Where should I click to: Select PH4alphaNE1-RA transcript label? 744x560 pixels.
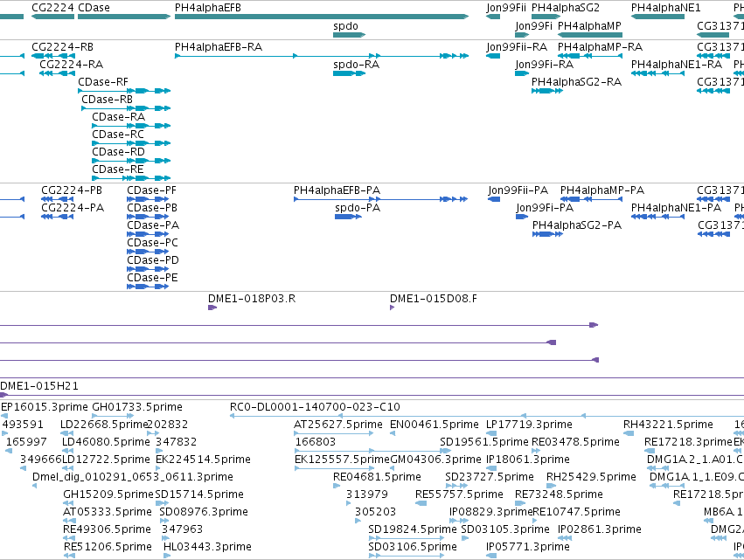676,65
